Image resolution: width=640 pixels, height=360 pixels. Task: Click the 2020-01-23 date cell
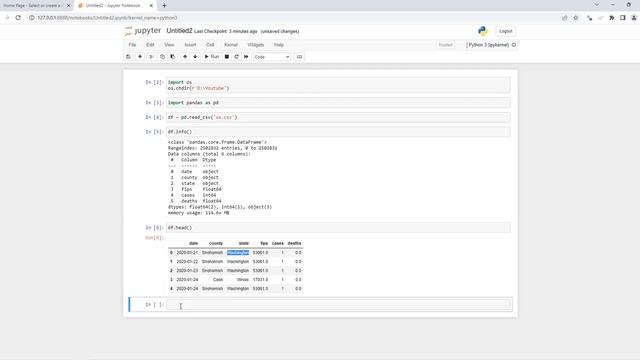(x=187, y=271)
